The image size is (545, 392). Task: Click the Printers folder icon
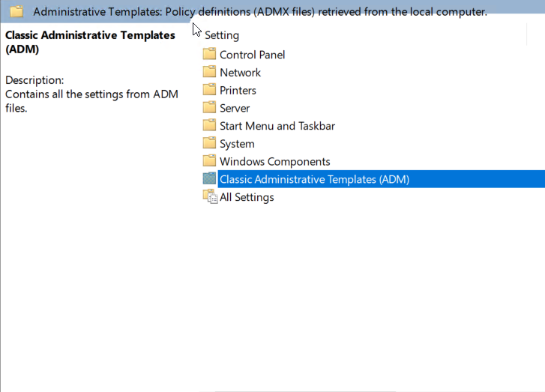(x=209, y=90)
